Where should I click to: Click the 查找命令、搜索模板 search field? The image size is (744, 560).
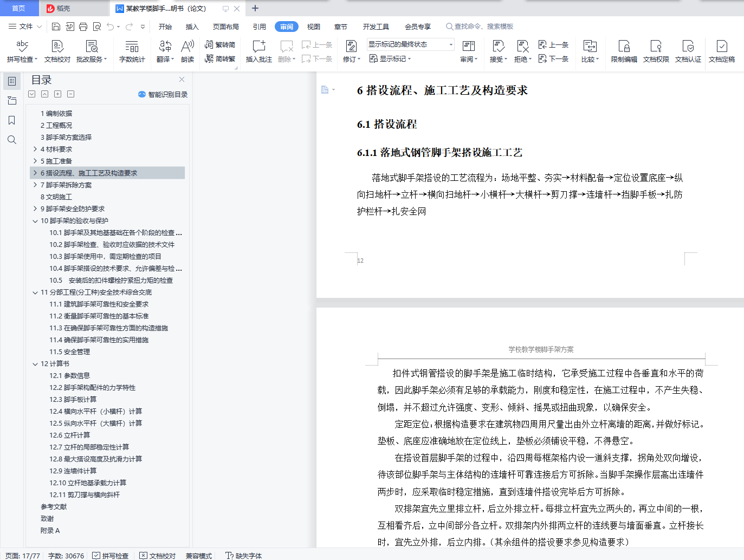(480, 27)
